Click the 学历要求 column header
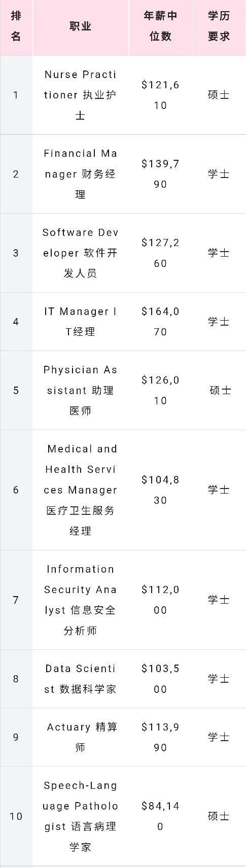246x868 pixels. pos(219,26)
